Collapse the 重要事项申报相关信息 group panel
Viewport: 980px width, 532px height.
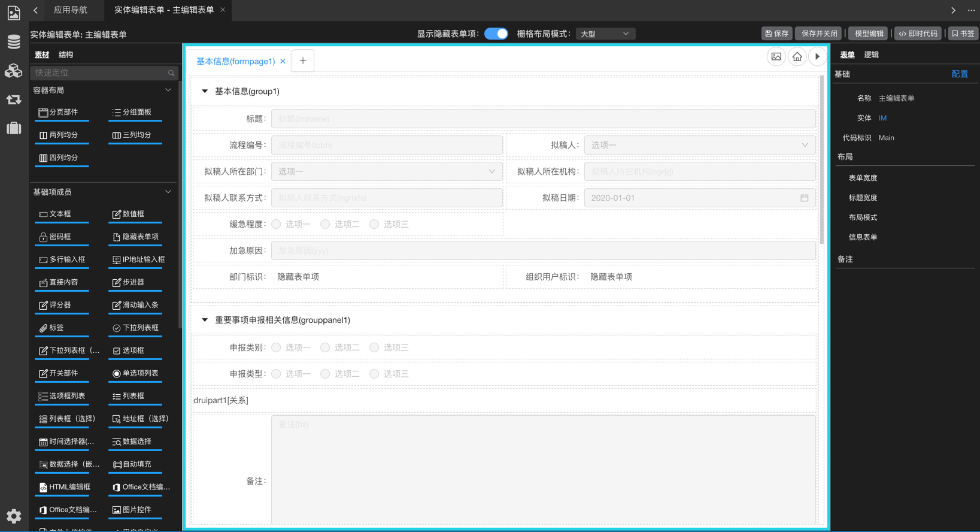click(x=205, y=320)
